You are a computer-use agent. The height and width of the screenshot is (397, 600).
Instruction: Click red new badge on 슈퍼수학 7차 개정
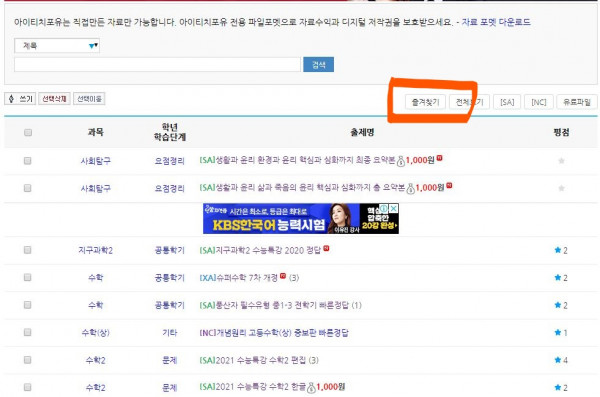283,276
